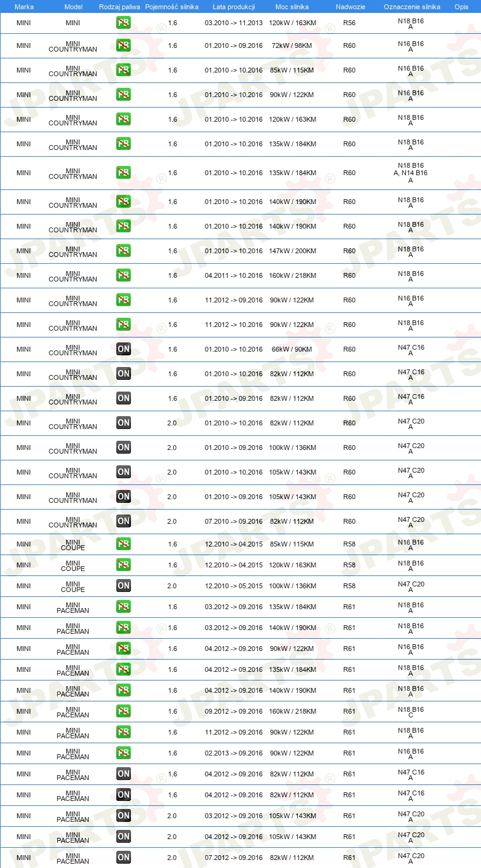Screen dimensions: 481x868
Task: Click petrol icon in Countryman 85kW / 115KM row
Action: coord(124,70)
